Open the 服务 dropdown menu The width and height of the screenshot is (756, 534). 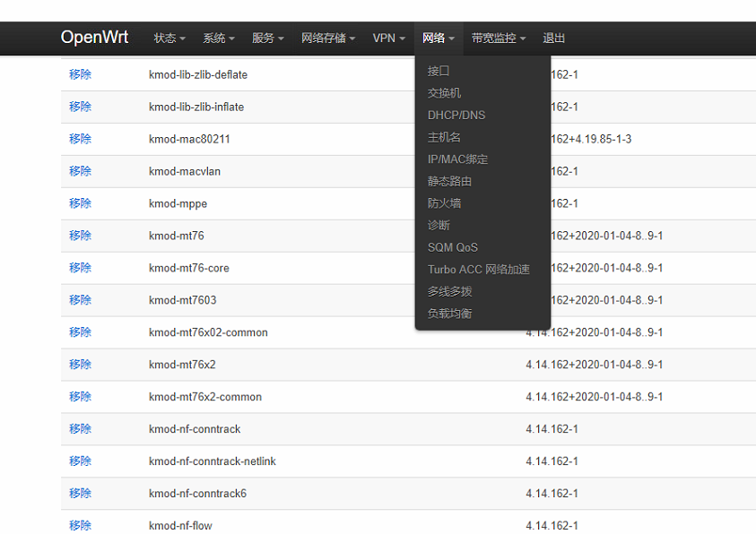[267, 38]
